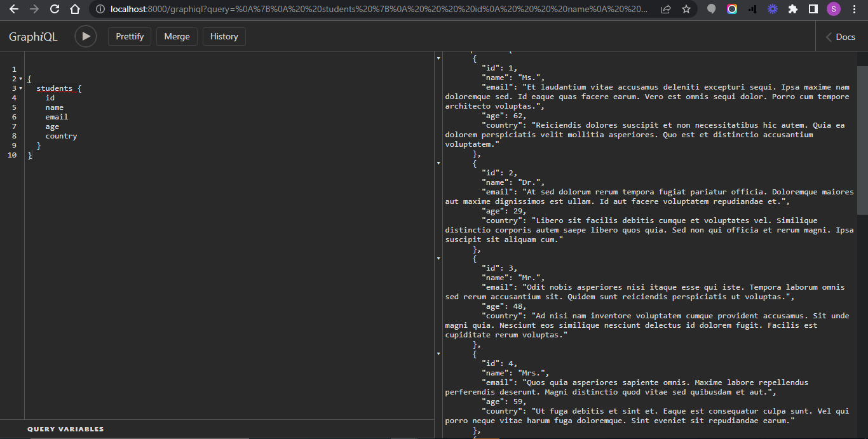Open Chrome's three-dot menu

[854, 10]
